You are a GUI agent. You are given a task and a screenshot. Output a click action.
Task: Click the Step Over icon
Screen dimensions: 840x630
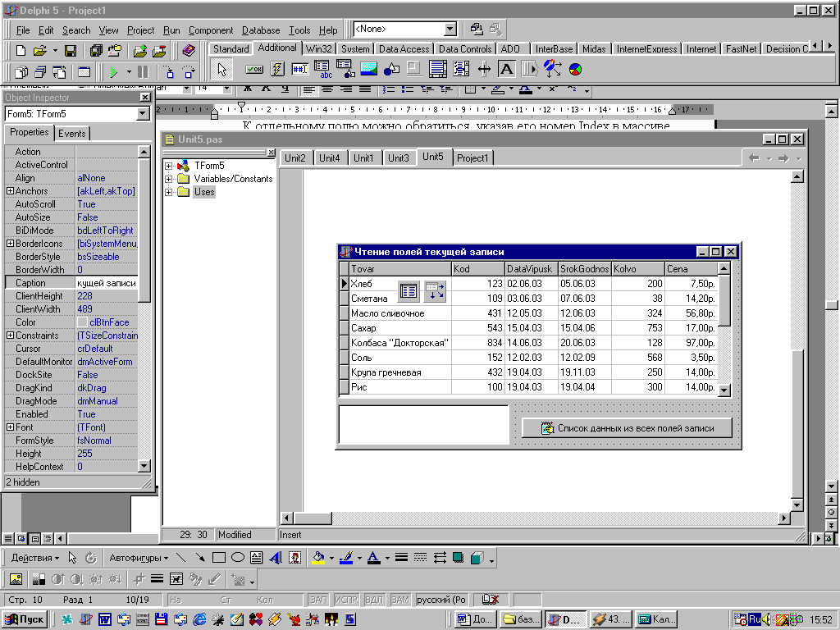188,72
